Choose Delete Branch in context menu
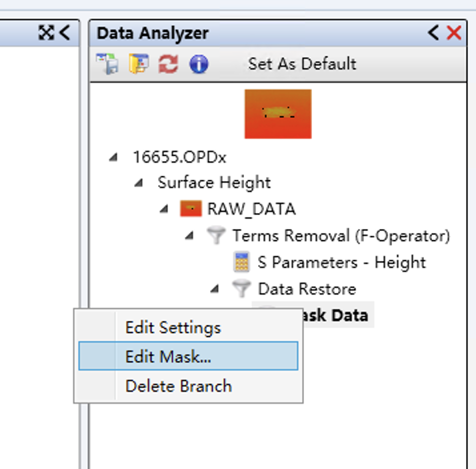The image size is (476, 469). pos(178,386)
